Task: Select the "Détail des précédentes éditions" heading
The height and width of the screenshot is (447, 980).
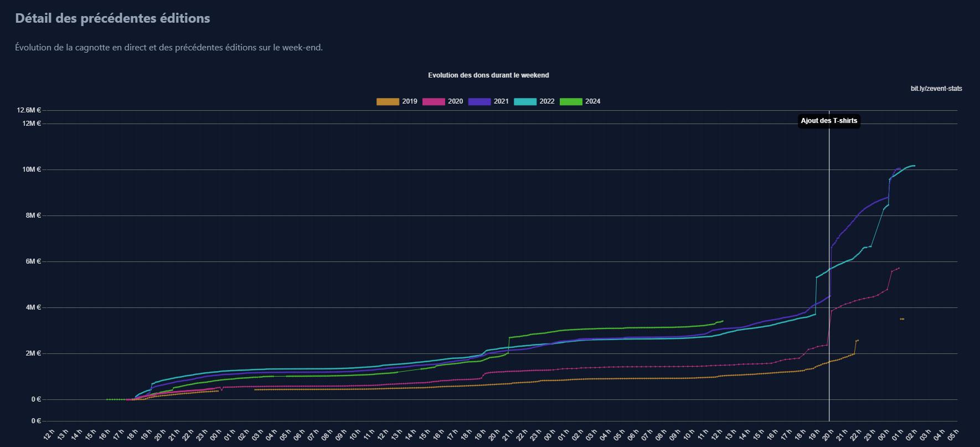Action: pos(112,18)
